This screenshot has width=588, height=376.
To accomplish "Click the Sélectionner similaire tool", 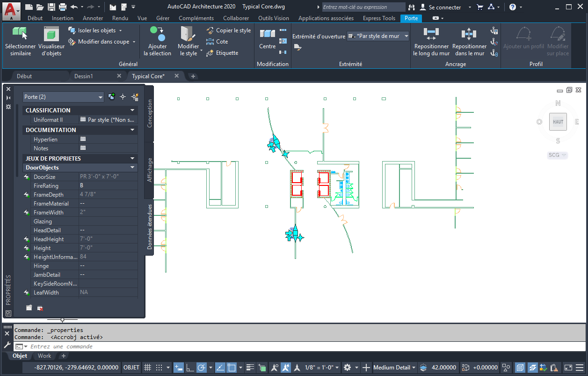I will [20, 42].
